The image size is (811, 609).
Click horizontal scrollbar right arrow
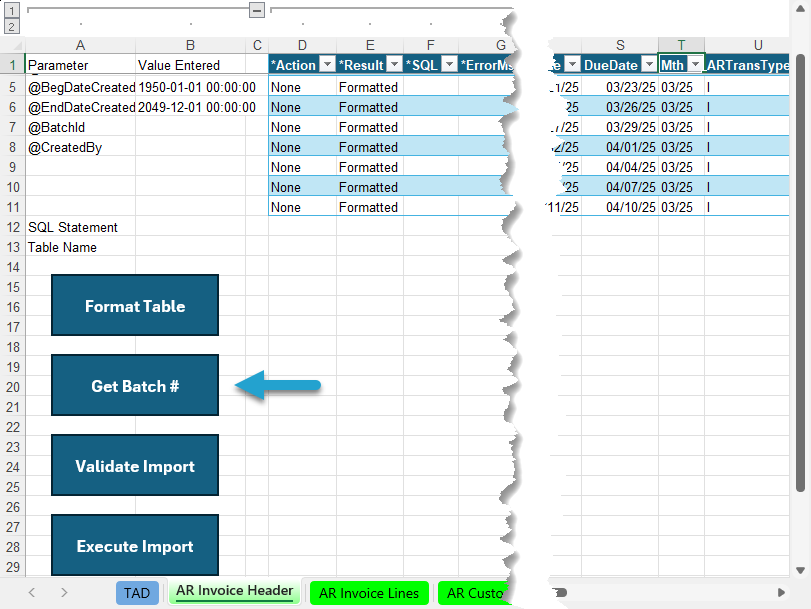click(x=781, y=592)
